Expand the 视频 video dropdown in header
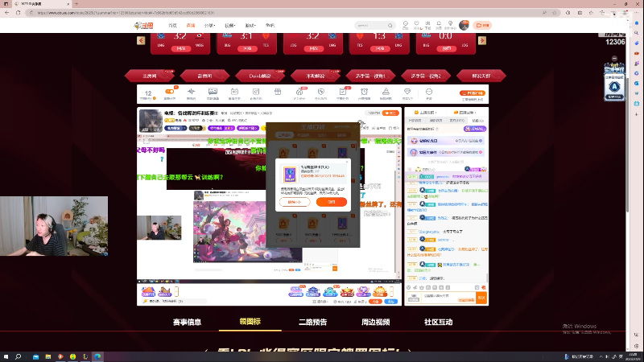Image resolution: width=644 pixels, height=362 pixels. pos(229,26)
